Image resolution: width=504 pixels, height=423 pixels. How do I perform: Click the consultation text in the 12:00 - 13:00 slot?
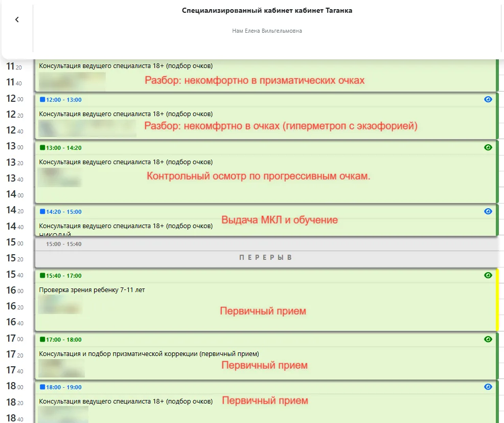click(126, 114)
